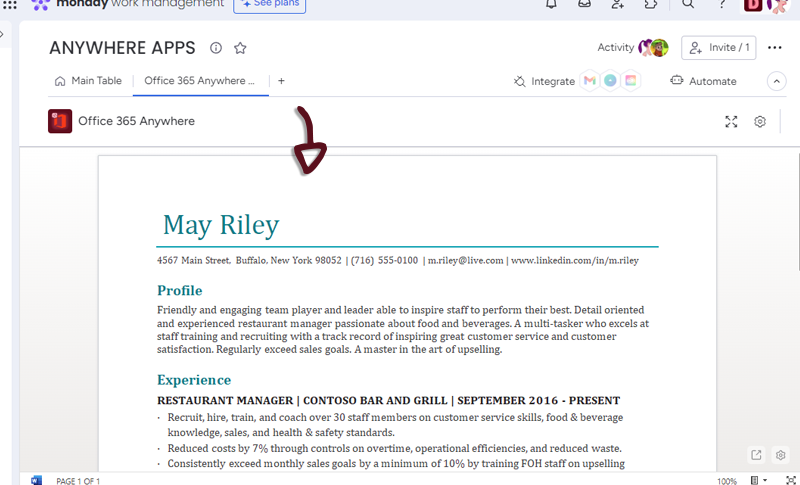The image size is (800, 485).
Task: Add a new board view with plus
Action: [281, 81]
